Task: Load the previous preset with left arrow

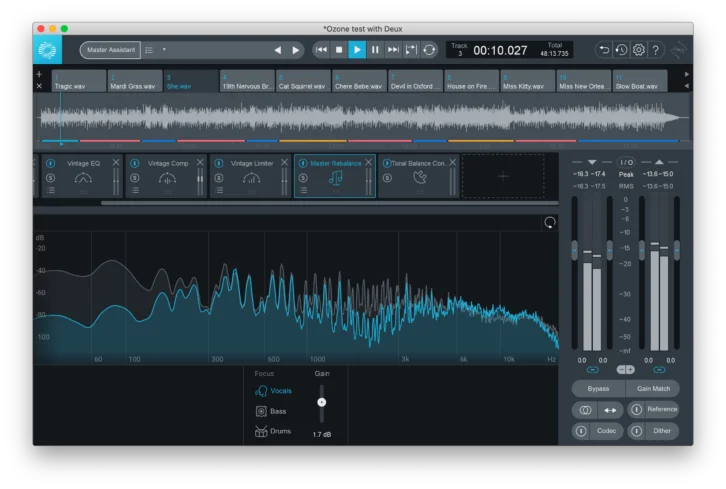Action: tap(278, 50)
